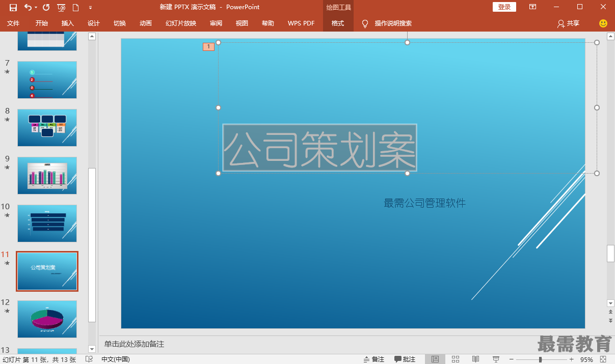Click the New blank document icon
Screen dimensions: 615x364
click(x=75, y=7)
